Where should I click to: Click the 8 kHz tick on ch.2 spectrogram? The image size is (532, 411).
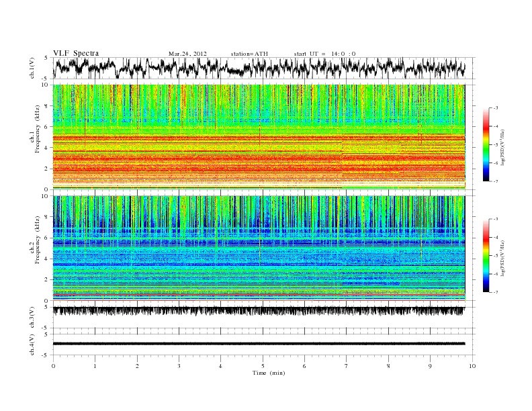click(x=47, y=217)
